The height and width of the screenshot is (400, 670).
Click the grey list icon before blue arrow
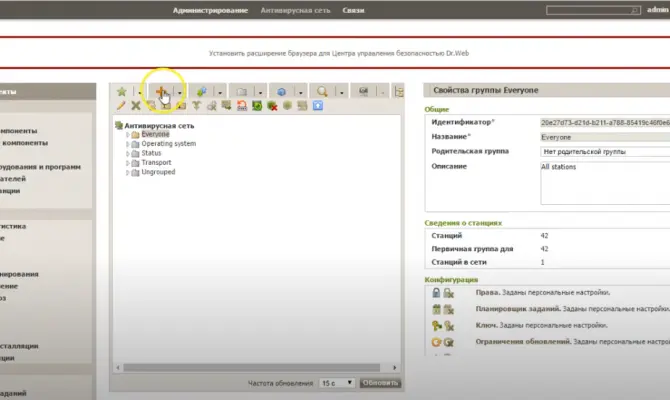tap(303, 106)
